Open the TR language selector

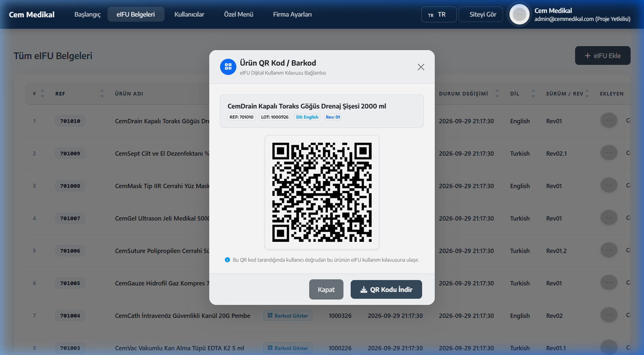439,14
